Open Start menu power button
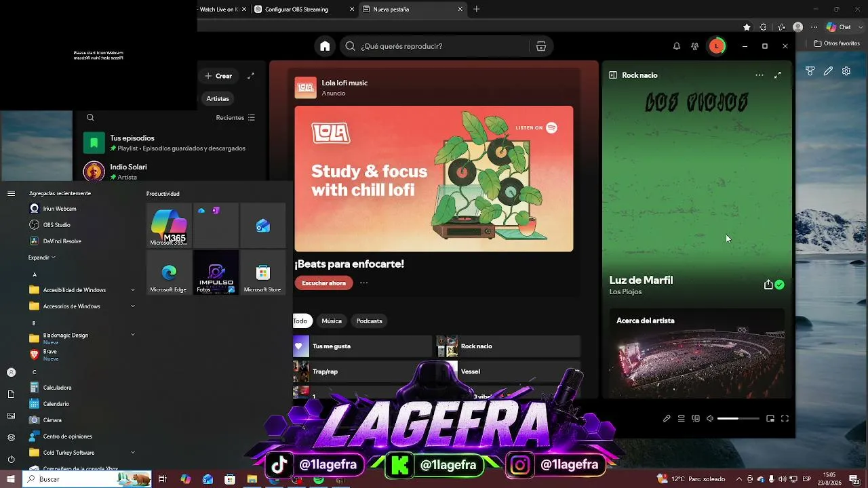Screen dimensions: 868x488 [11, 459]
